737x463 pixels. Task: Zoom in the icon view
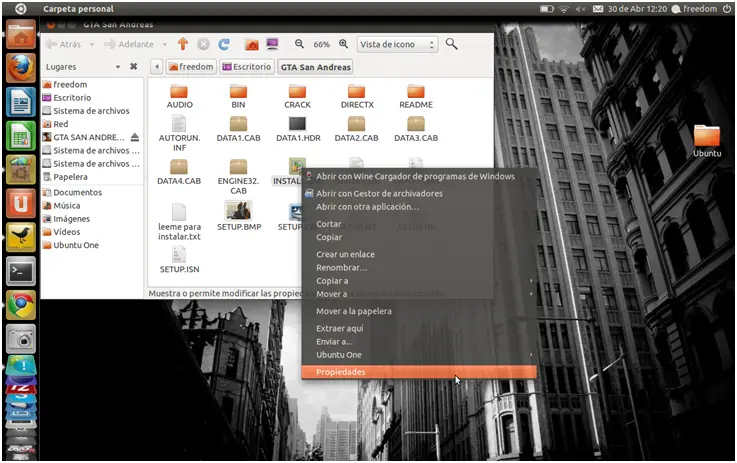coord(344,44)
